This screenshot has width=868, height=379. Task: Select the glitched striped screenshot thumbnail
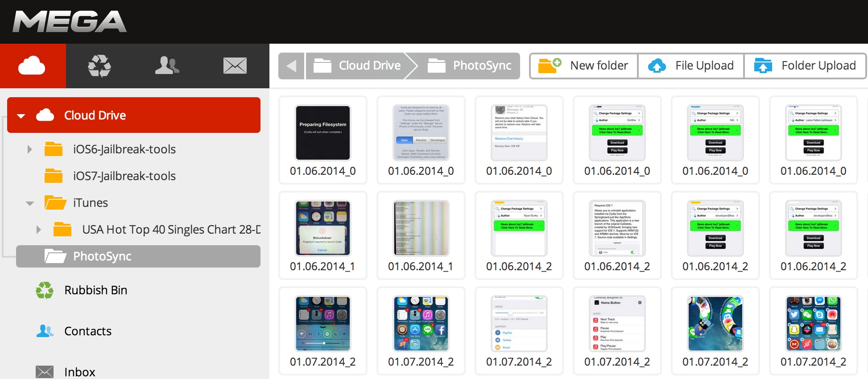(x=421, y=228)
